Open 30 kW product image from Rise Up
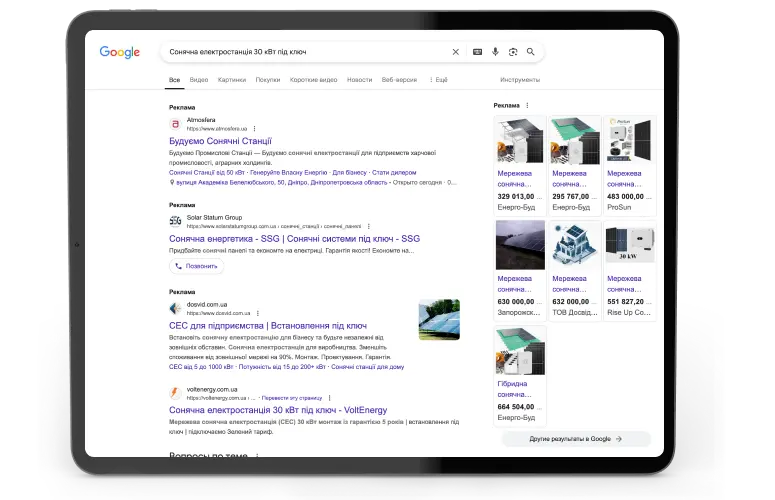The width and height of the screenshot is (775, 500). [630, 245]
